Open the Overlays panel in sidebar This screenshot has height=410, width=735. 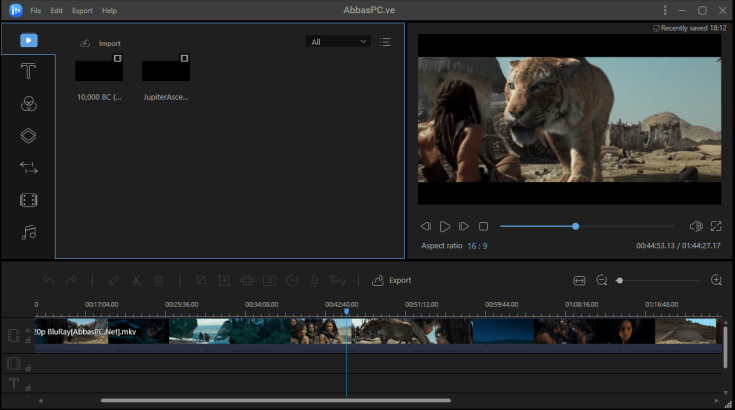(29, 136)
